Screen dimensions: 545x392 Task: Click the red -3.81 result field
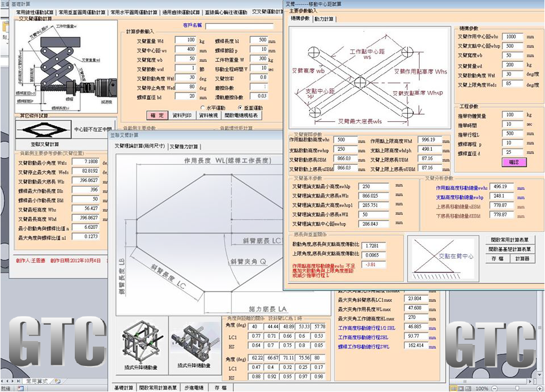point(374,265)
